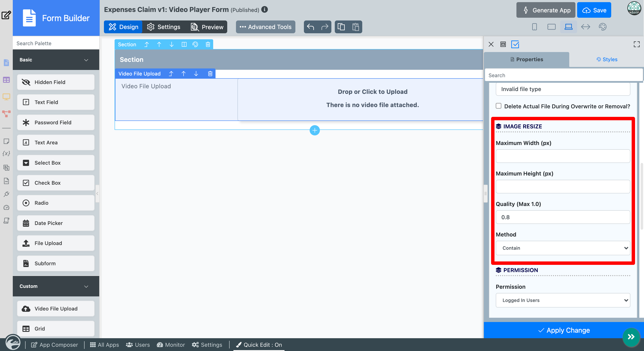
Task: Add new section with plus button
Action: pos(315,130)
